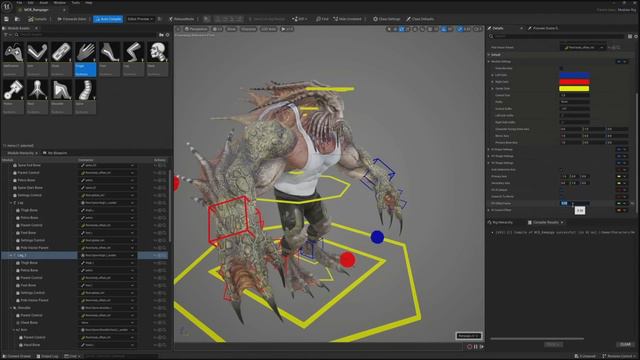Click Browse to asset toolbar icon

(17, 19)
